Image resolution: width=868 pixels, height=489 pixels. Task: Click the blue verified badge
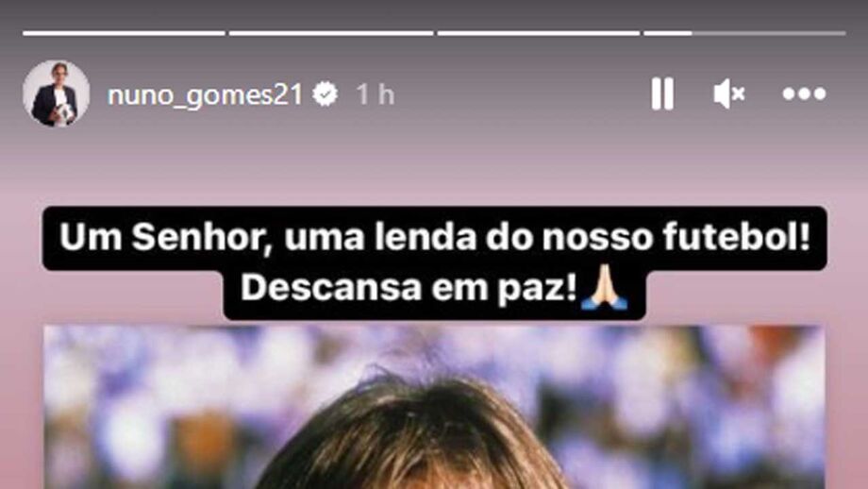pyautogui.click(x=325, y=93)
